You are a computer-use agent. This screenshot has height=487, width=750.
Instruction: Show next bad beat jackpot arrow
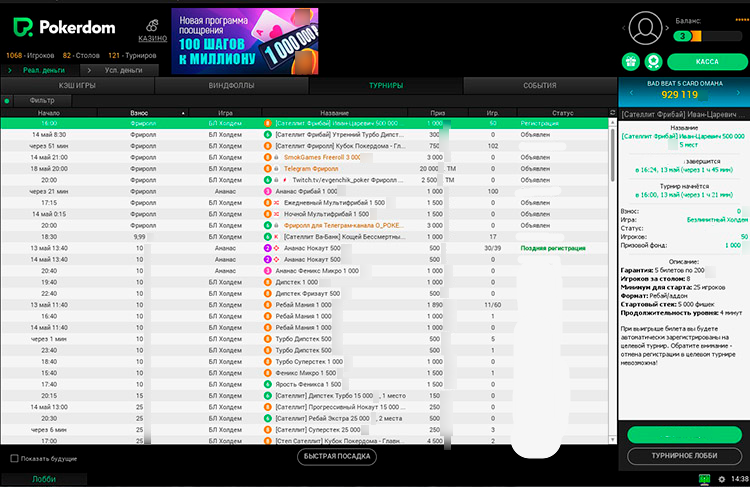point(738,93)
